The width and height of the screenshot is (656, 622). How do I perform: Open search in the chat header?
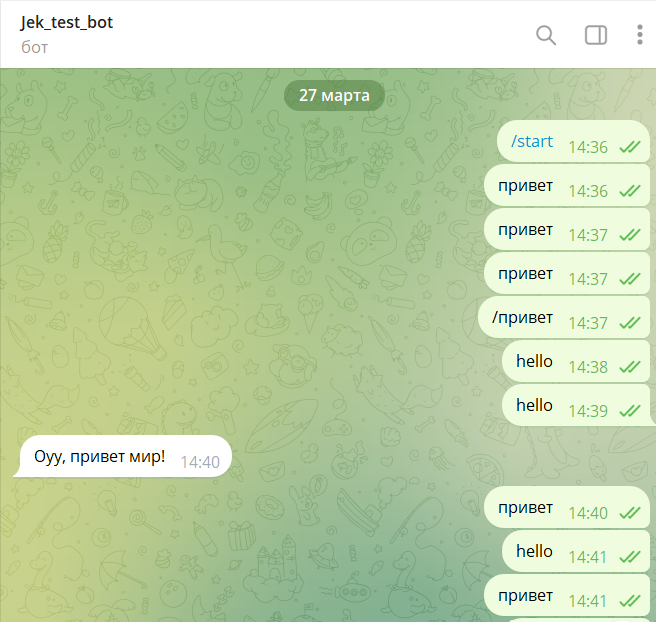tap(546, 35)
